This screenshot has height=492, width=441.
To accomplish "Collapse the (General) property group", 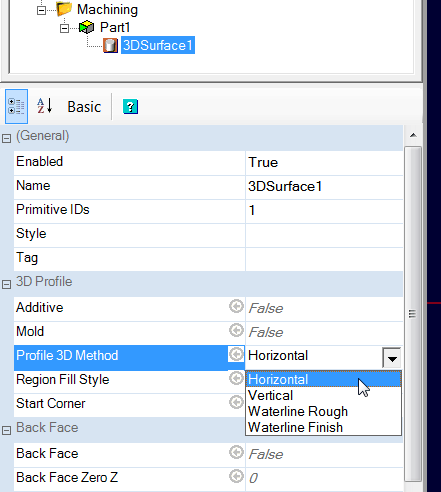I will coord(6,138).
